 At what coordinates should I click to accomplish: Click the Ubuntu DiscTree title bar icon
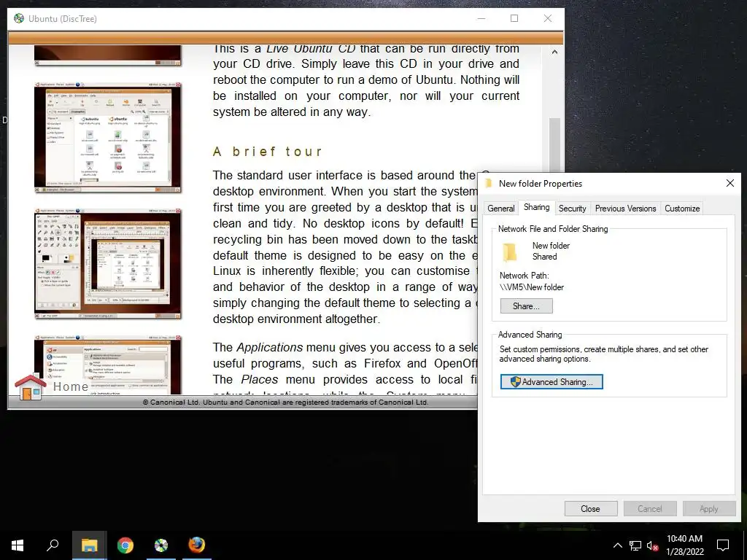tap(19, 18)
